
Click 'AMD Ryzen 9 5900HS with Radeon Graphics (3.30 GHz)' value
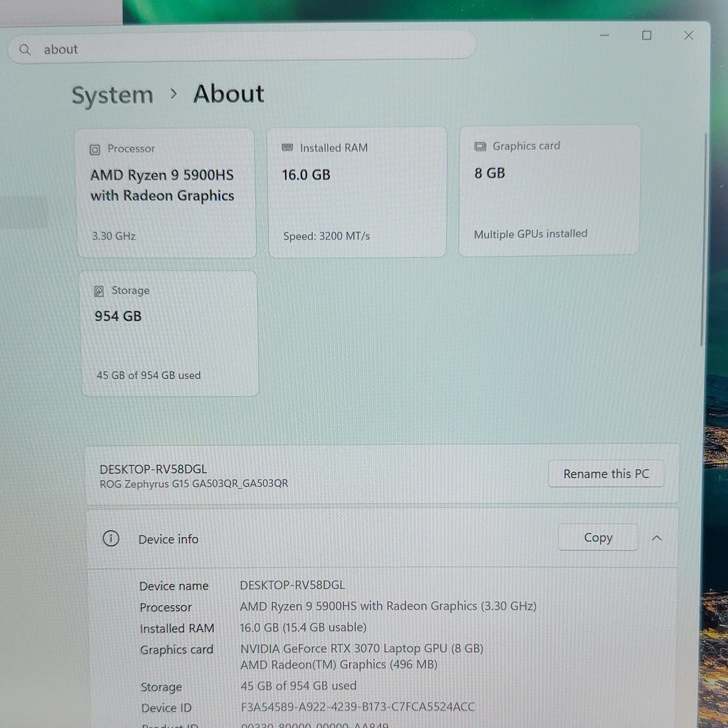coord(388,606)
